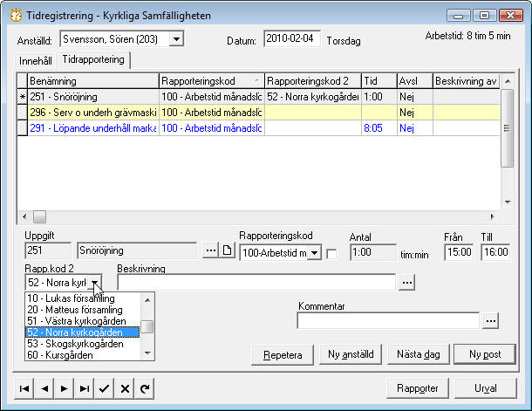Click scroll left arrow of grid
This screenshot has height=411, width=532.
click(x=24, y=216)
